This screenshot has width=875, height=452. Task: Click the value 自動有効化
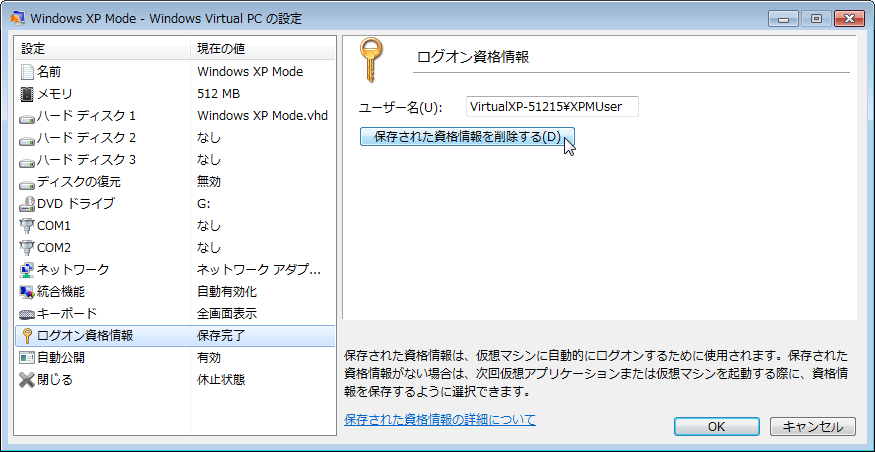tap(227, 291)
